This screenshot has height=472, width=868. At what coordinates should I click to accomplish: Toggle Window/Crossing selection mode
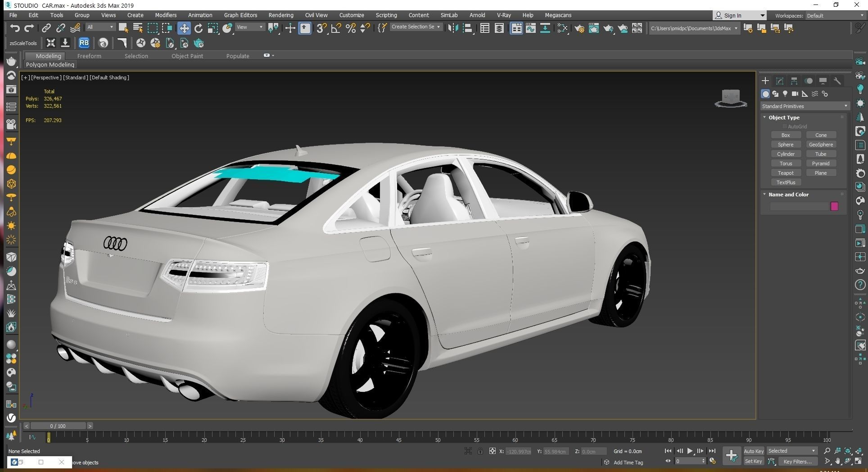(x=167, y=28)
